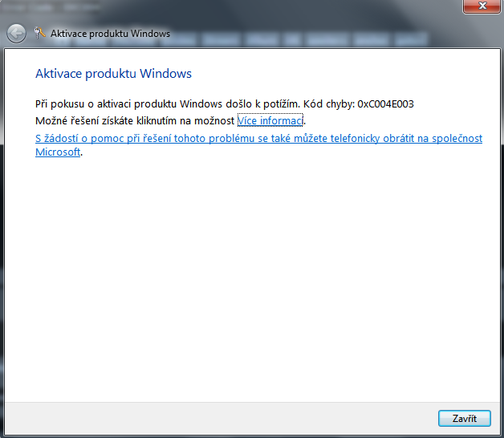The height and width of the screenshot is (438, 504).
Task: Click the blue heading "Aktivace produktu Windows"
Action: pyautogui.click(x=113, y=74)
